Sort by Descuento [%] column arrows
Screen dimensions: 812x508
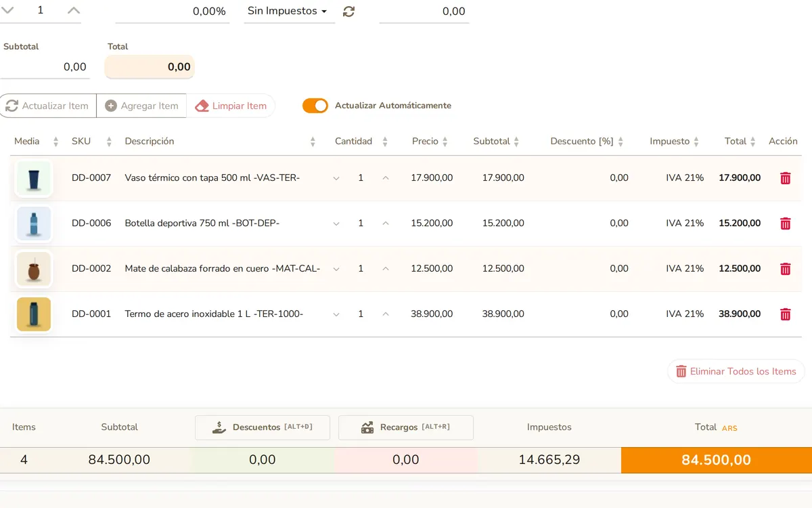point(621,142)
